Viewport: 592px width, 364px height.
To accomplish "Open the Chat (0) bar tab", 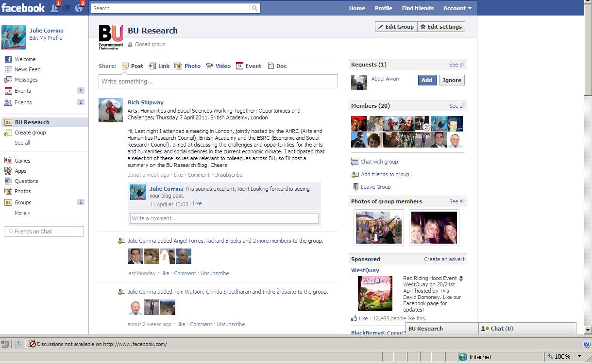I will pos(527,329).
